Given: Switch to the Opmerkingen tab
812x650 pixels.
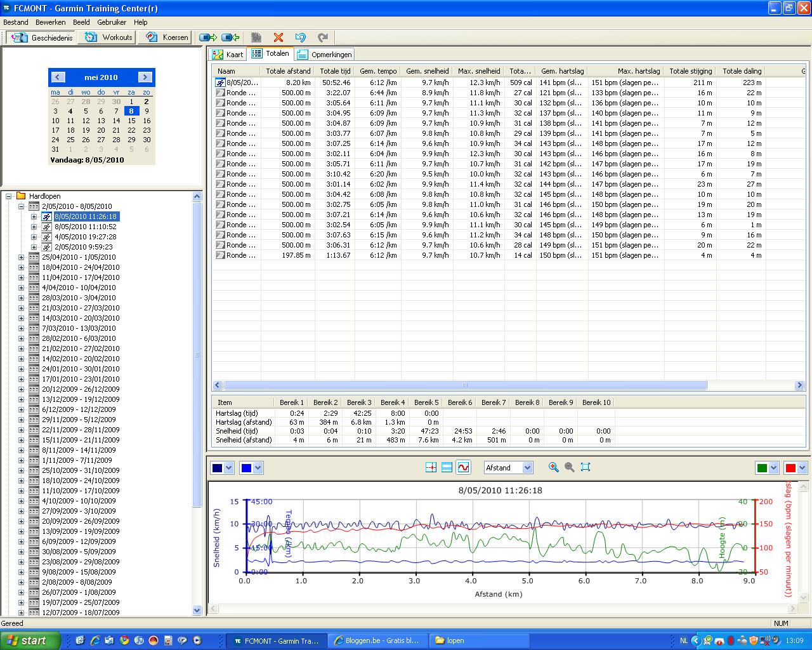Looking at the screenshot, I should [x=324, y=55].
